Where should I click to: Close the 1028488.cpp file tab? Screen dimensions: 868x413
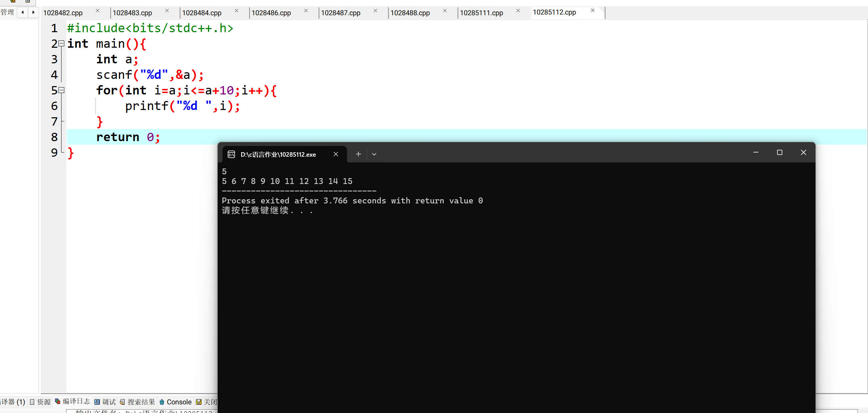click(445, 11)
